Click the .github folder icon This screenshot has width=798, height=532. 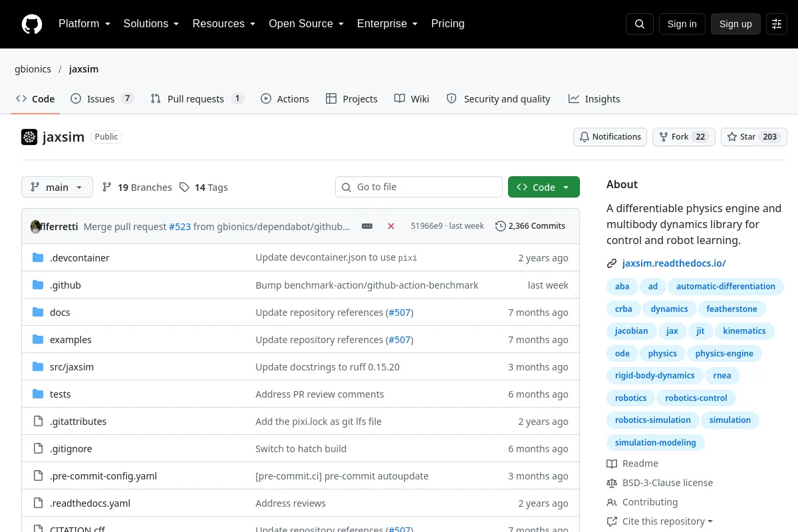(x=38, y=285)
